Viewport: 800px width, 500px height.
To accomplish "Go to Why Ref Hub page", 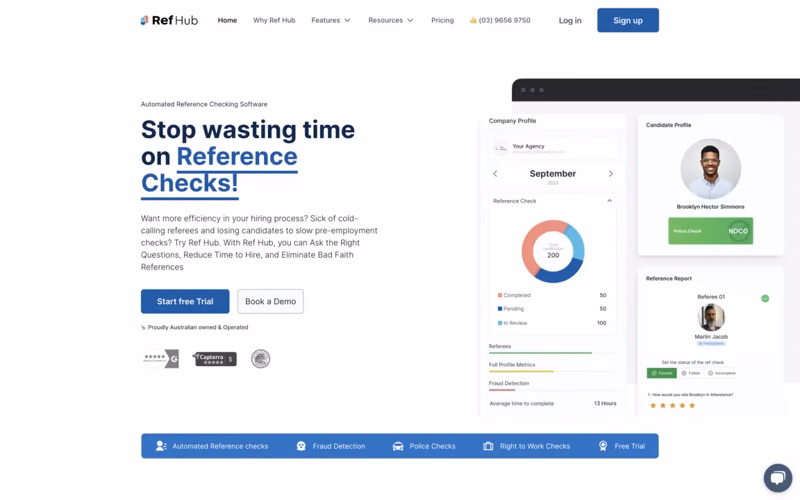I will pyautogui.click(x=274, y=20).
